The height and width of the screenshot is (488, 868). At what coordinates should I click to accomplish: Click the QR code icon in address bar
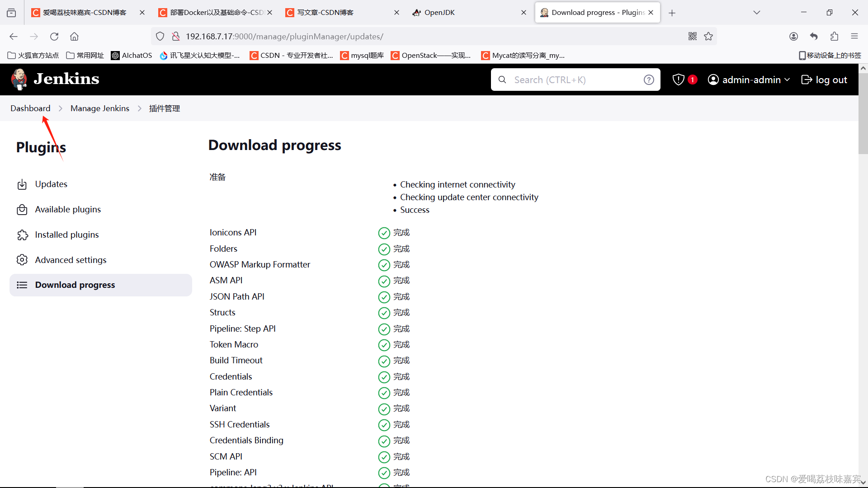(x=693, y=37)
